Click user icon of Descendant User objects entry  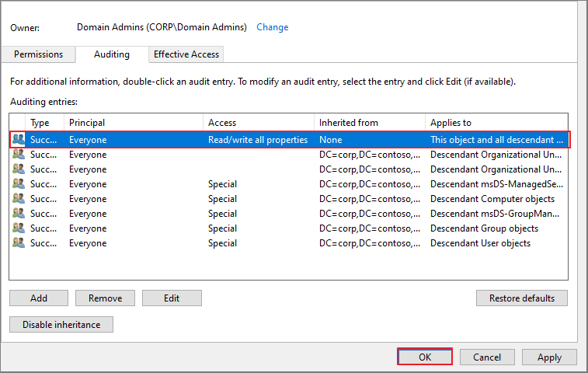pyautogui.click(x=18, y=242)
